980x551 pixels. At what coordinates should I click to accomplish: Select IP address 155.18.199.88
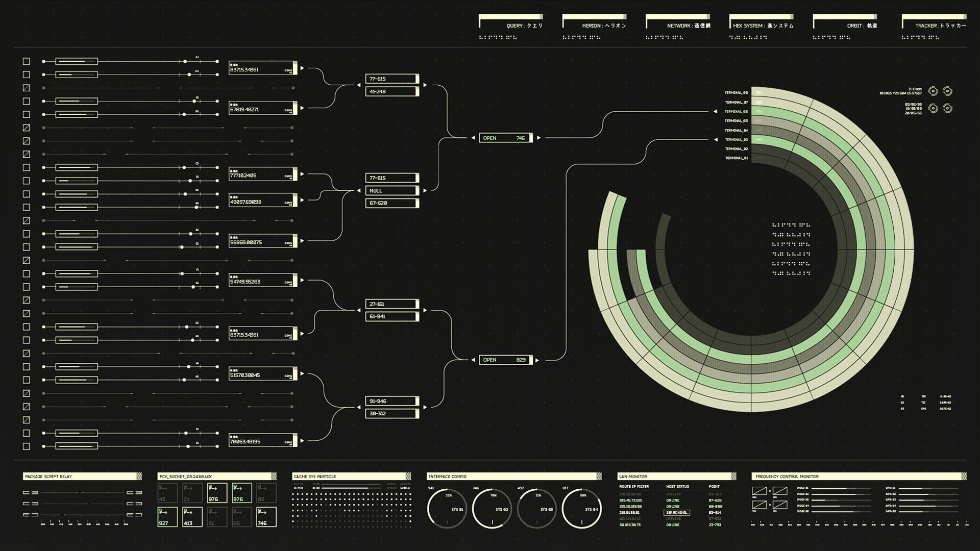point(630,507)
